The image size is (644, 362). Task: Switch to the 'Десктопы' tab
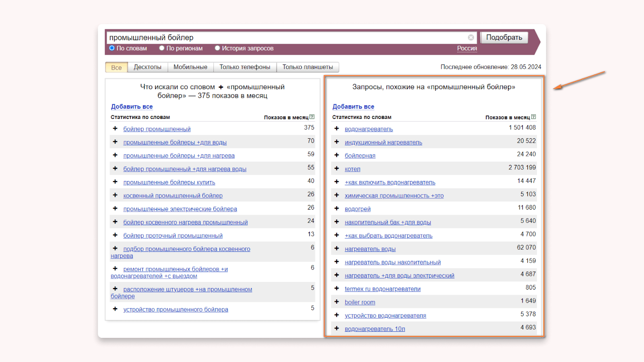point(147,67)
